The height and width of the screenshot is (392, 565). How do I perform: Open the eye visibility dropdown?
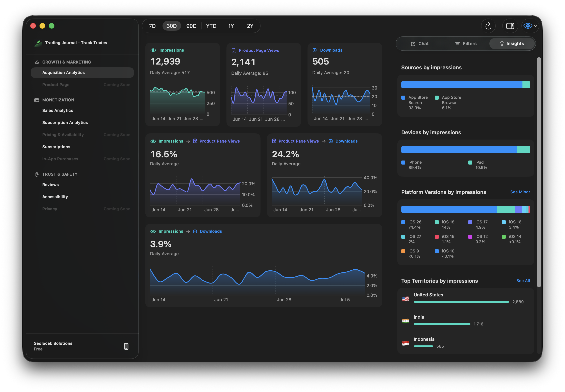(x=530, y=26)
